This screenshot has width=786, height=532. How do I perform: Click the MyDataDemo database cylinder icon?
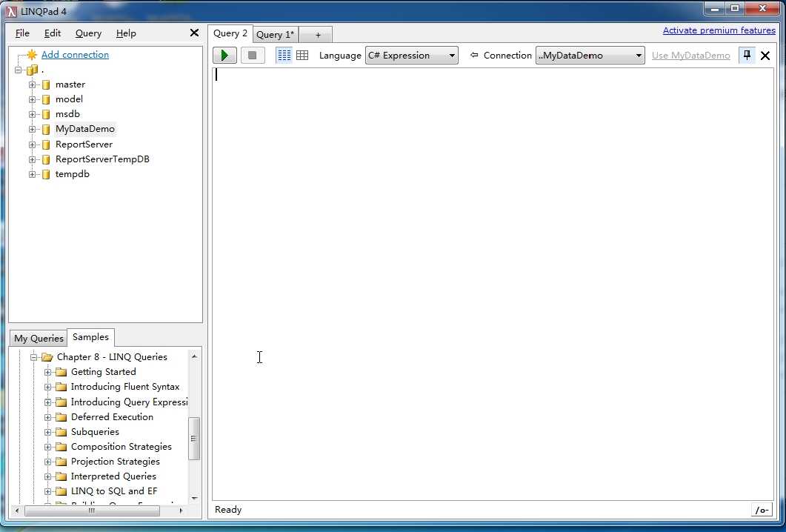point(46,130)
